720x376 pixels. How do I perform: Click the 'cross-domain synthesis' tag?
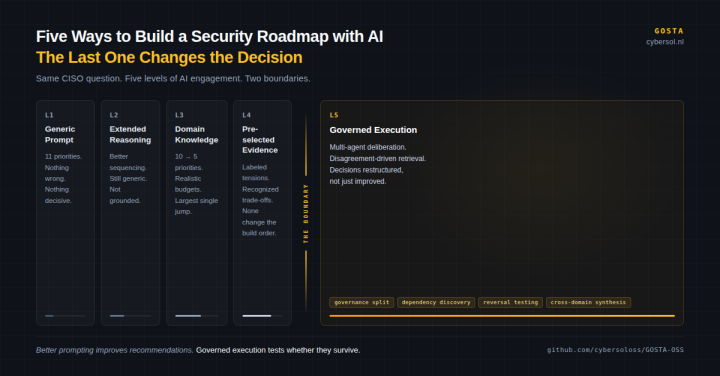tap(588, 302)
